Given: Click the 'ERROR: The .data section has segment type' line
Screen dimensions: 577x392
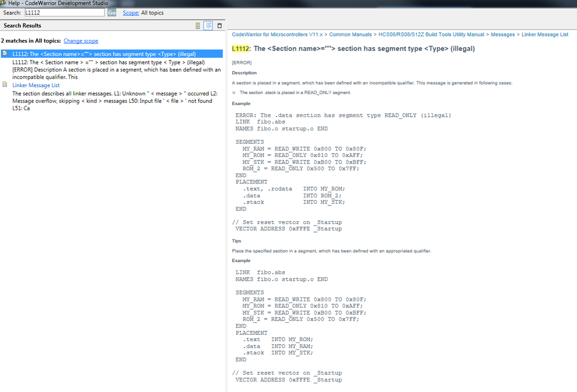Looking at the screenshot, I should coord(343,115).
